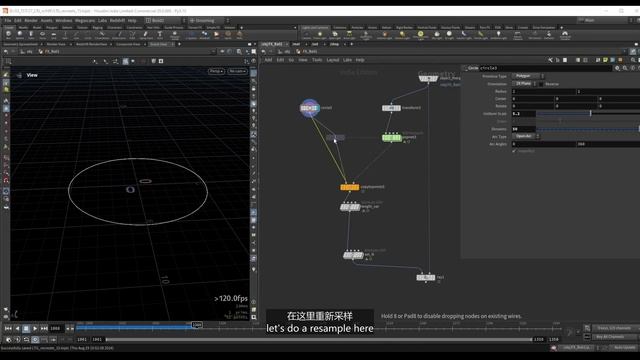Click the Spot Light shelf tool

[335, 35]
